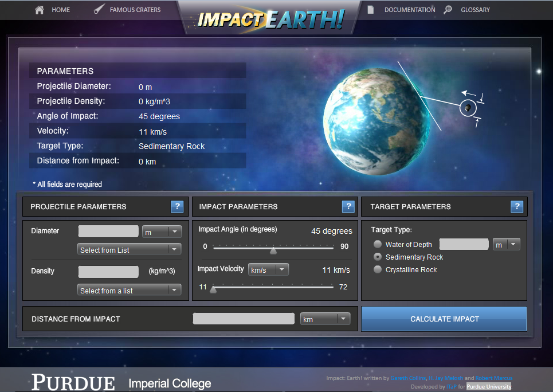Open the Purdue University footer link

coord(489,386)
